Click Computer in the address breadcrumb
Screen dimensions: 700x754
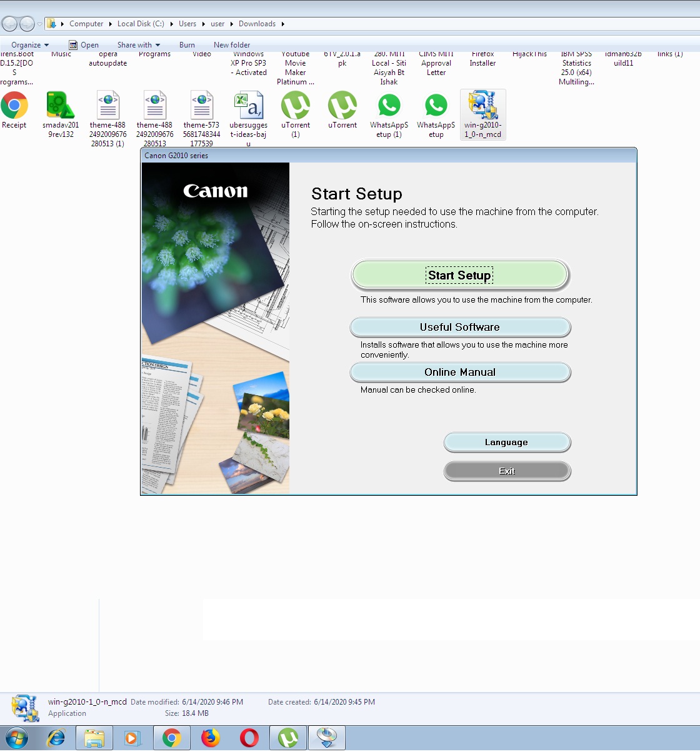[86, 24]
